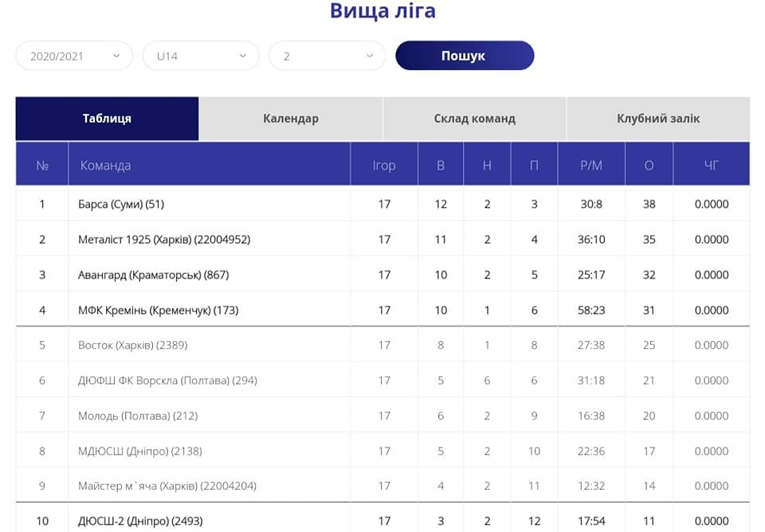This screenshot has width=765, height=532.
Task: Select Молодь (Полтава) team entry
Action: [x=138, y=416]
